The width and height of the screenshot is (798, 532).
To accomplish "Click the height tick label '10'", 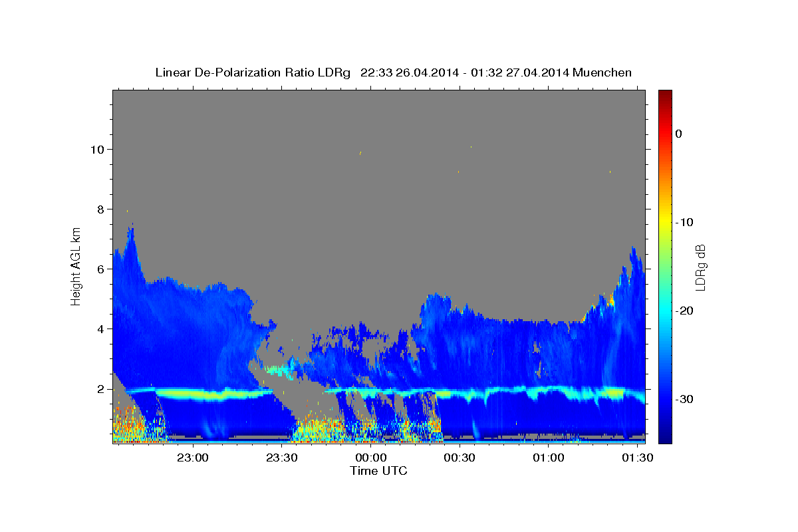I will coord(98,149).
